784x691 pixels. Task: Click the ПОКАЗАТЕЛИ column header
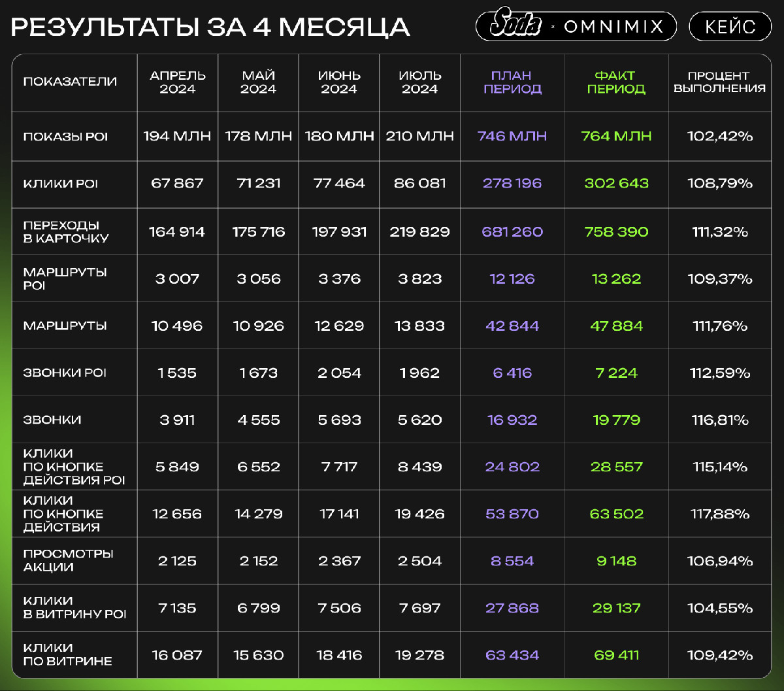pyautogui.click(x=70, y=82)
